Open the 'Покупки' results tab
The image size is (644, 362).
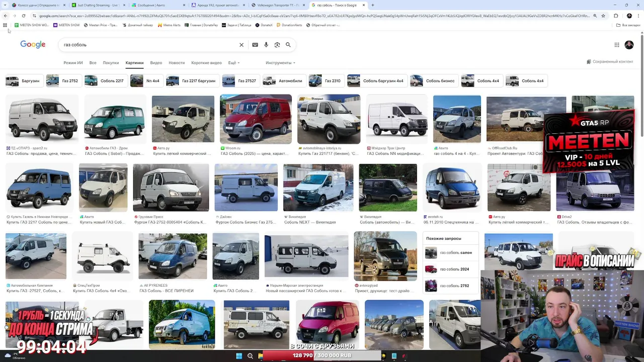click(x=111, y=63)
